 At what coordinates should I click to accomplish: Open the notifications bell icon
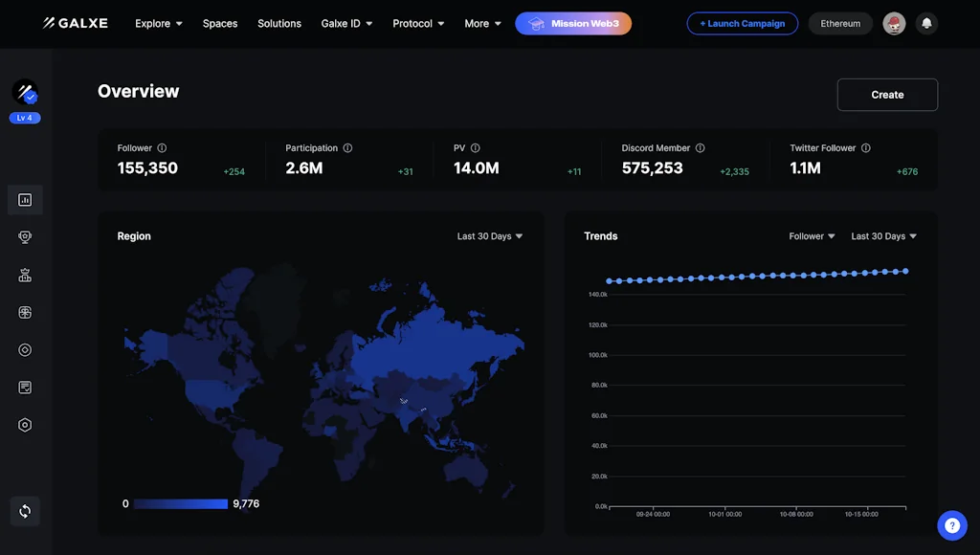(926, 24)
